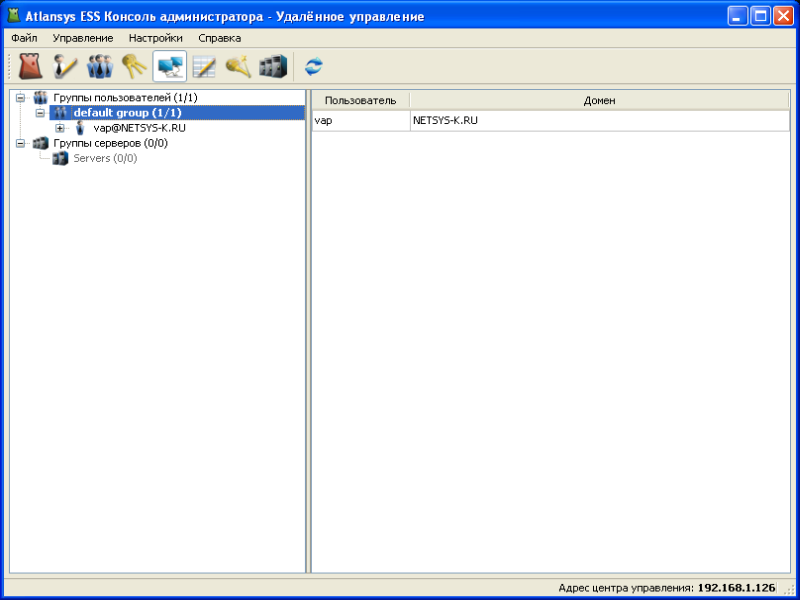Open the user edit icon with pencil
This screenshot has height=600, width=800.
click(x=65, y=66)
